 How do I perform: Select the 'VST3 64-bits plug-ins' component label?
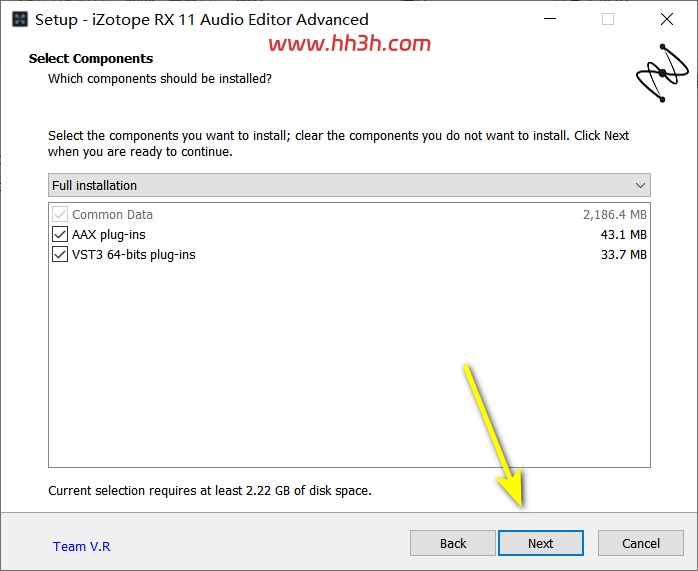[134, 255]
